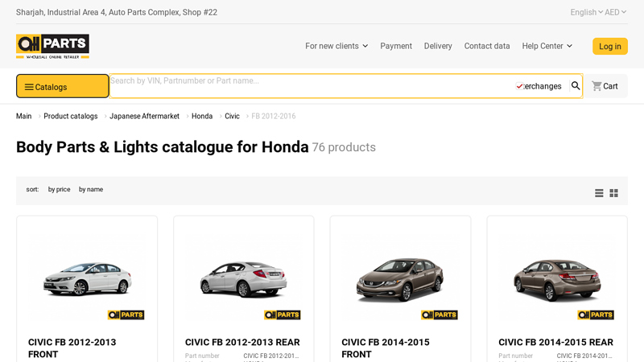
Task: Open the Catalogs menu button
Action: pyautogui.click(x=63, y=86)
